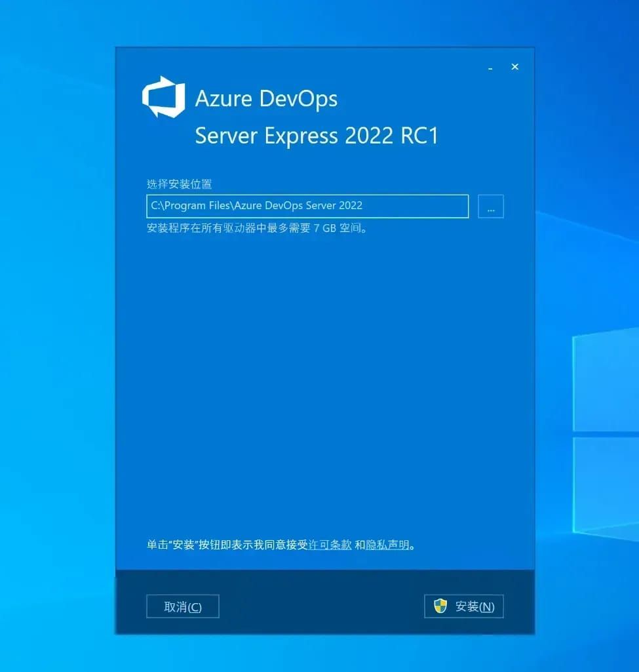Screen dimensions: 639x672
Task: Click the empty blue area of the installer body
Action: pyautogui.click(x=324, y=385)
